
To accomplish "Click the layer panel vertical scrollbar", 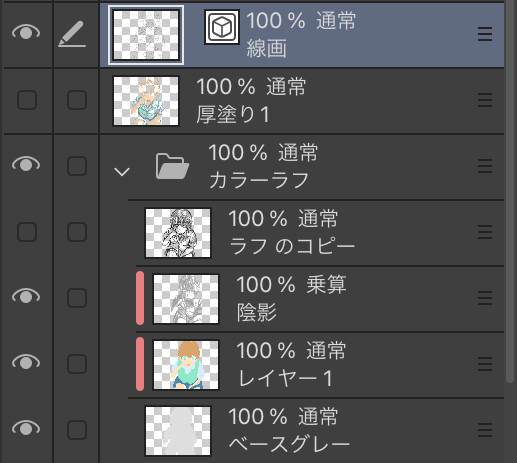I will click(510, 190).
